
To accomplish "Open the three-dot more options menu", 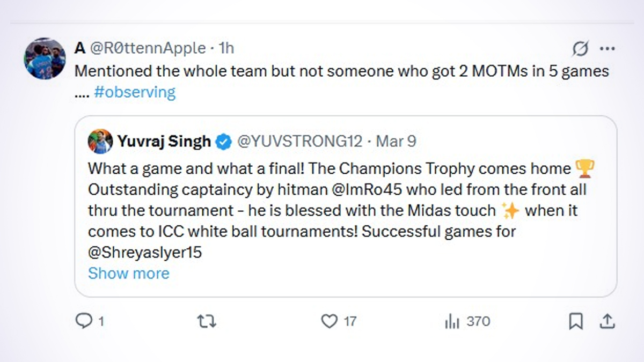I will (x=607, y=48).
